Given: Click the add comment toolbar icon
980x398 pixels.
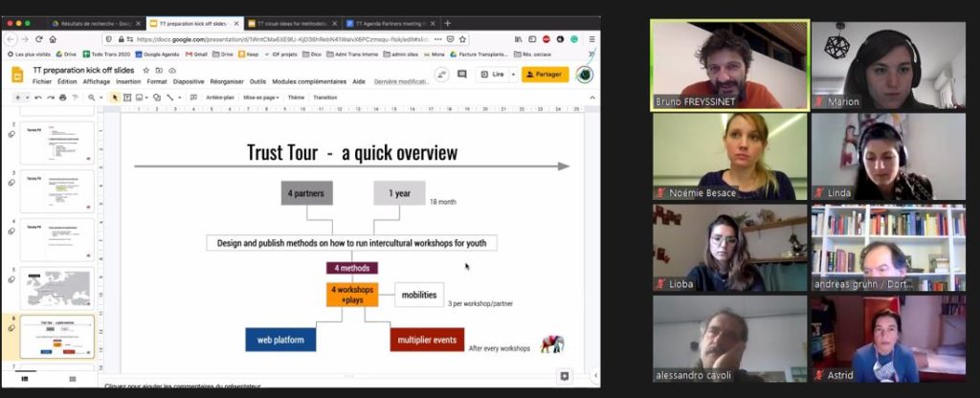Looking at the screenshot, I should tap(193, 98).
